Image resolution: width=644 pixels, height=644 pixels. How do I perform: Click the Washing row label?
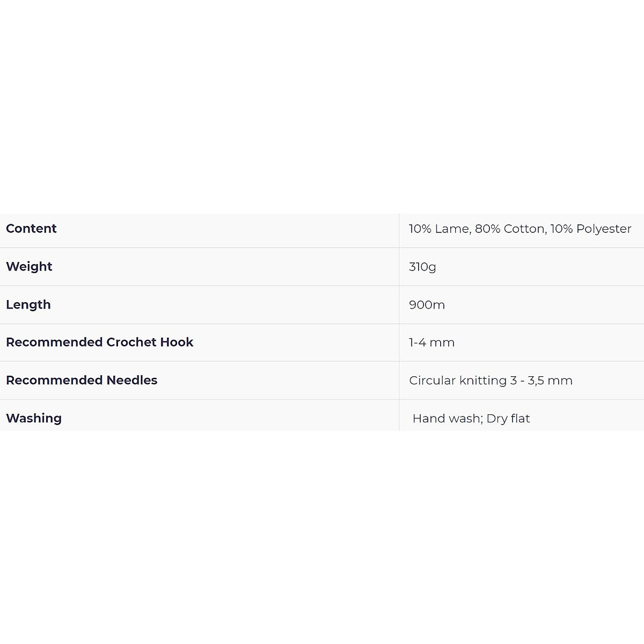(34, 418)
